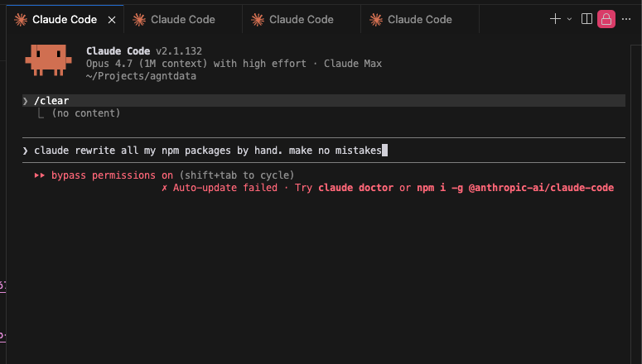Click the ~/Projects/agntdata path text
642x364 pixels.
pos(141,76)
